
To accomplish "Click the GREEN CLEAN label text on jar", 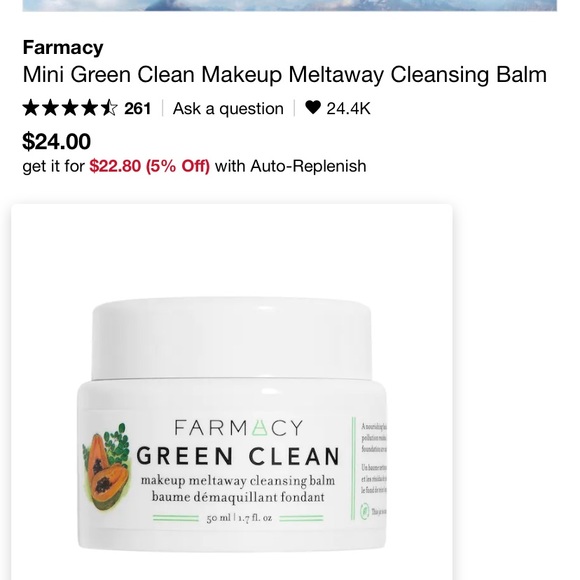I will (x=238, y=456).
